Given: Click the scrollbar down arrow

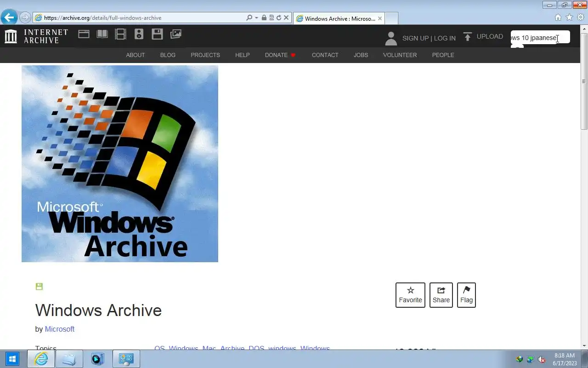Looking at the screenshot, I should (584, 346).
